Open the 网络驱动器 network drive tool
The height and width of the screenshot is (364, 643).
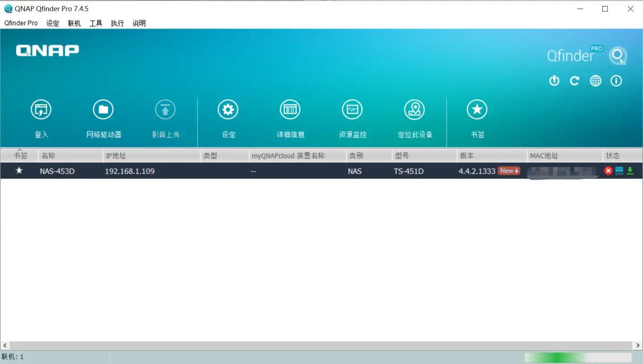tap(103, 110)
